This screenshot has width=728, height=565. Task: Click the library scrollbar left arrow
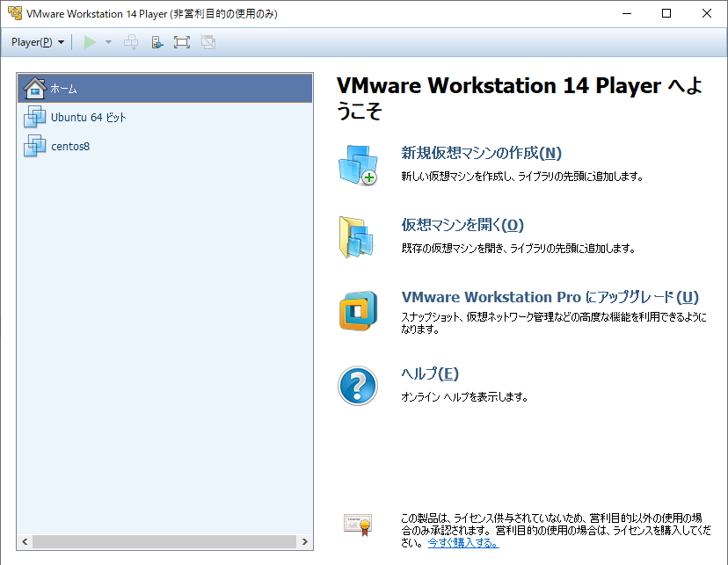(25, 542)
